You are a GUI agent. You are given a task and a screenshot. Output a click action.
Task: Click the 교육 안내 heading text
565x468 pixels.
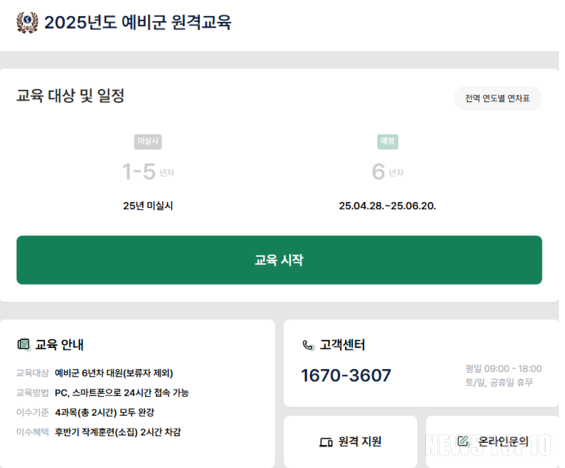59,345
